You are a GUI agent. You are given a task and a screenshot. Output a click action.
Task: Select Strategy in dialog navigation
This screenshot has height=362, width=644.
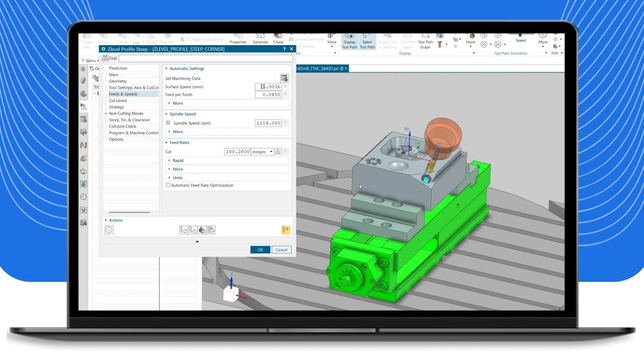pyautogui.click(x=116, y=107)
